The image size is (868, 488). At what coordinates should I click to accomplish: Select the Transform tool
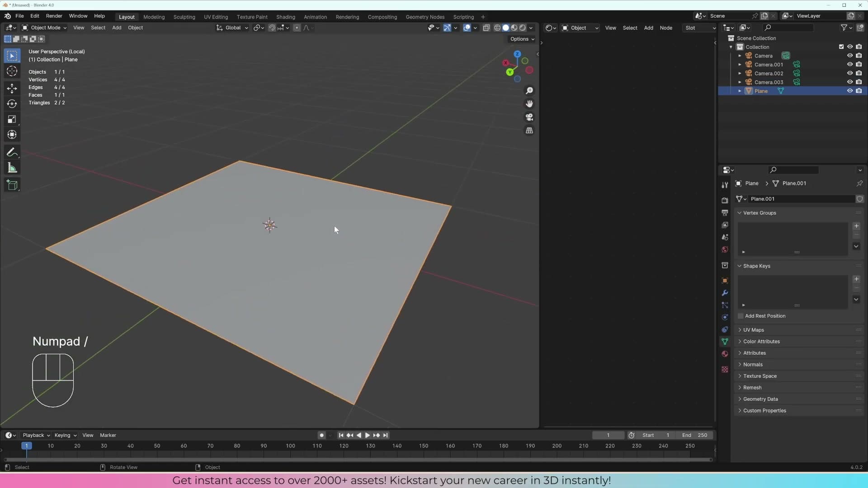click(12, 135)
